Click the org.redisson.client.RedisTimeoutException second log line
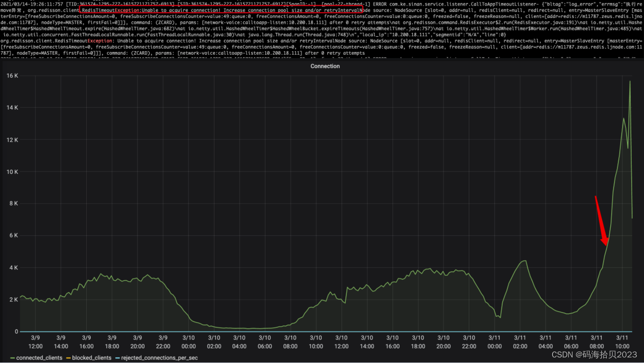This screenshot has height=363, width=644. (56, 41)
